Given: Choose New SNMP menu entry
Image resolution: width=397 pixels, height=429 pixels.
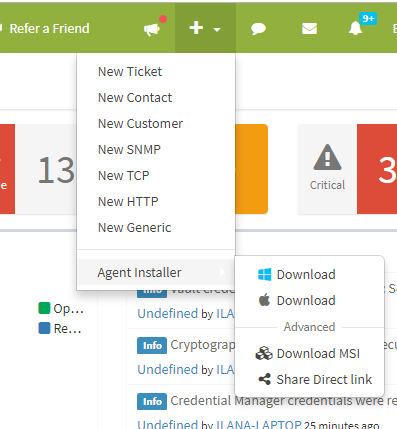Looking at the screenshot, I should pos(129,149).
